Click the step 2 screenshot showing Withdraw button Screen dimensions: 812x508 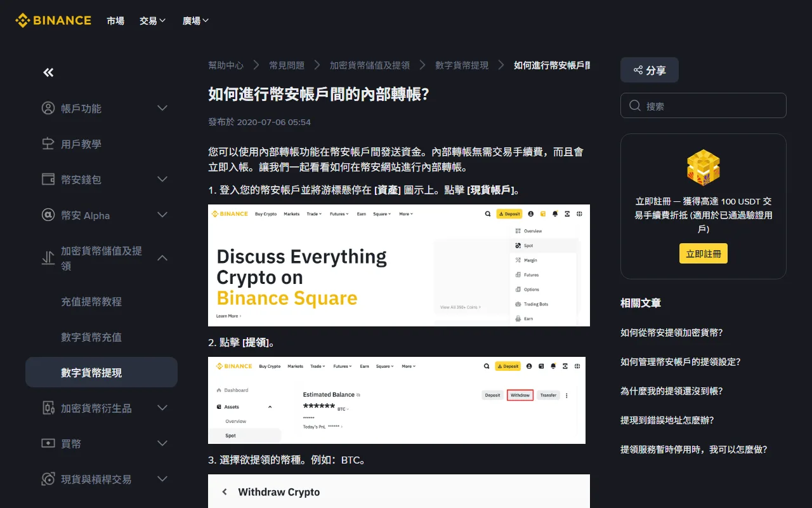pyautogui.click(x=396, y=400)
